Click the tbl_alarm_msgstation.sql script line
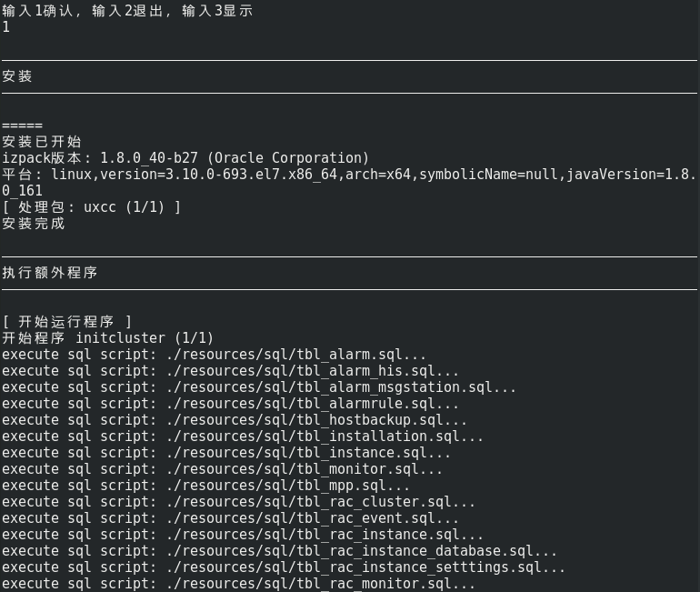 [259, 387]
